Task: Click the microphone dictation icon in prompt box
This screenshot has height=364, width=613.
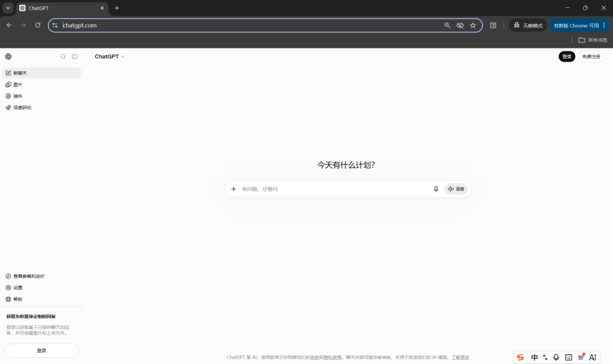Action: pos(436,189)
